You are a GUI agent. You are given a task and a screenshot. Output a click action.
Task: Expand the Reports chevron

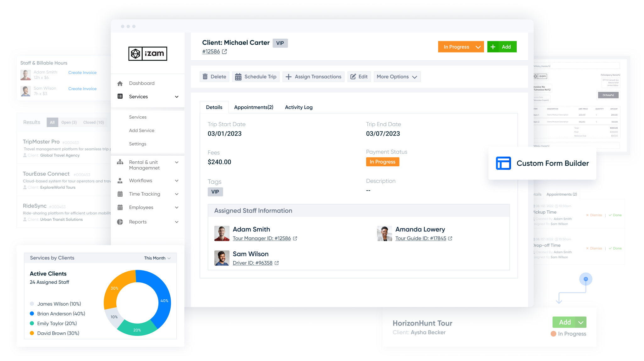click(177, 222)
